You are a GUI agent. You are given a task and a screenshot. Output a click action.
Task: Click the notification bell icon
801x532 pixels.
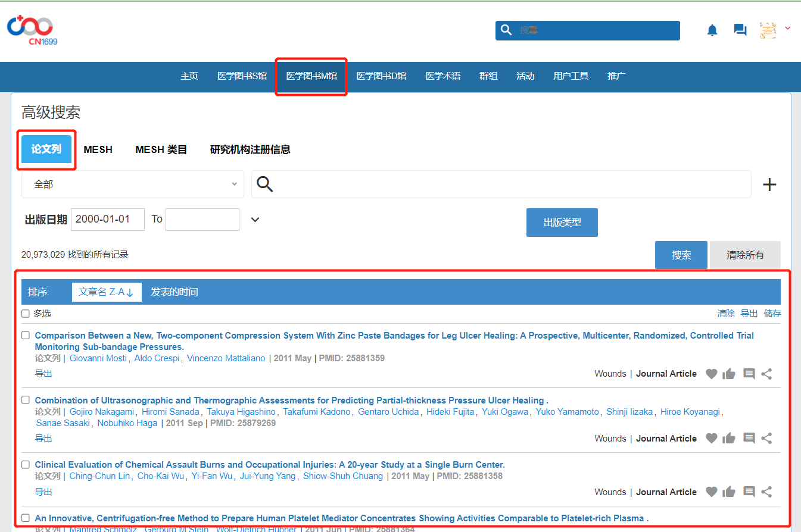(712, 30)
